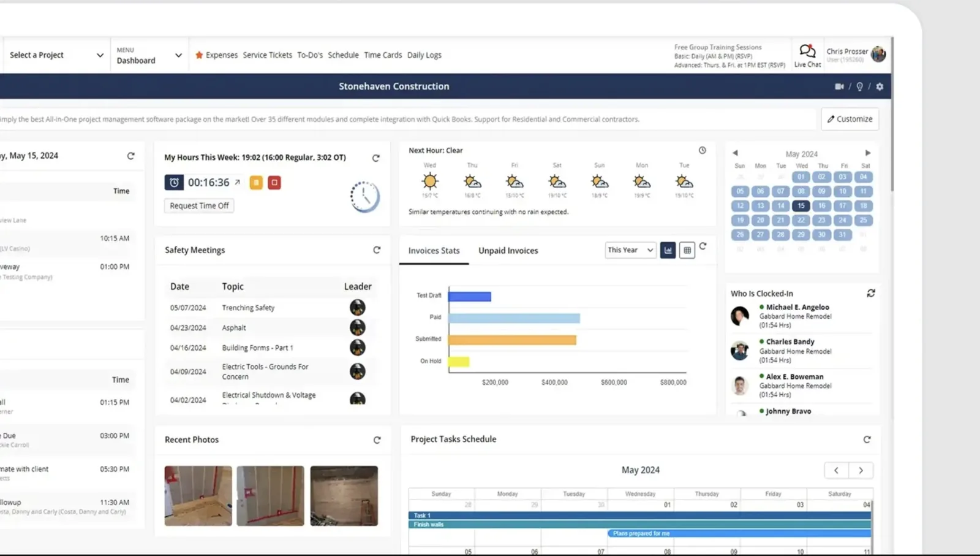Open Daily Logs from top bar
The height and width of the screenshot is (556, 980).
[424, 55]
